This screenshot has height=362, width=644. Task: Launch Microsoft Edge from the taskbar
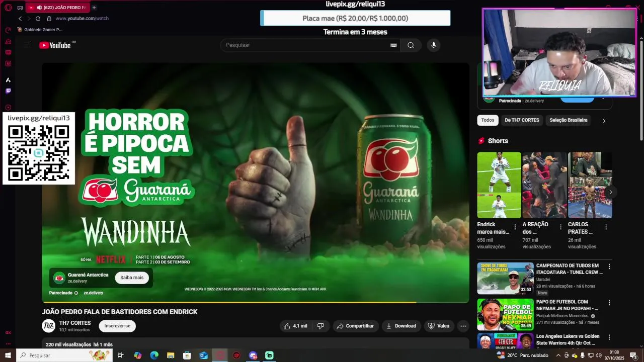(x=154, y=355)
